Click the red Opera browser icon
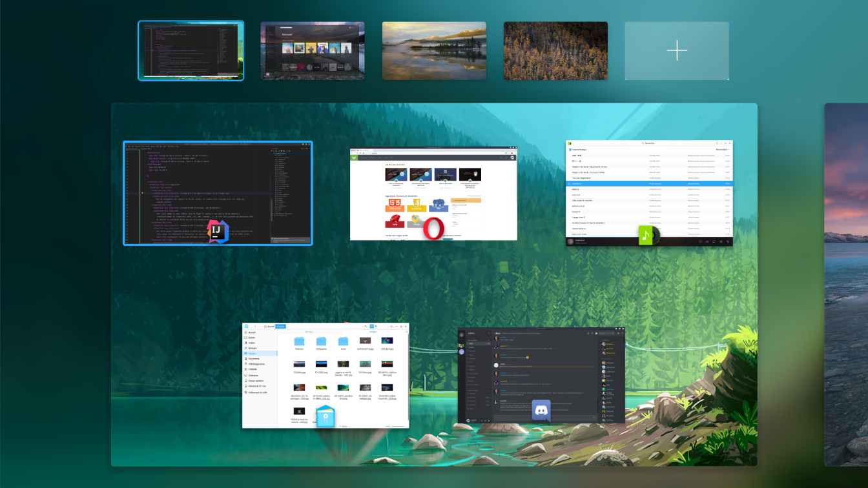Screen dimensions: 868x488 [x=433, y=229]
